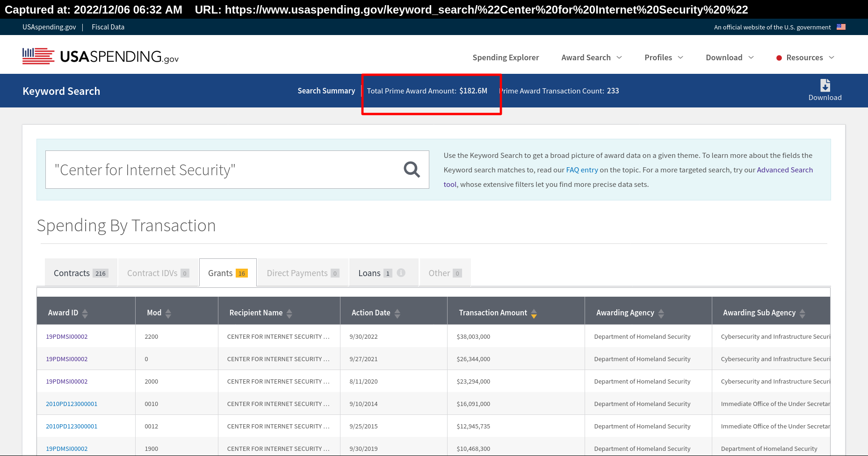868x456 pixels.
Task: Click the U.S. flag icon
Action: tap(841, 27)
